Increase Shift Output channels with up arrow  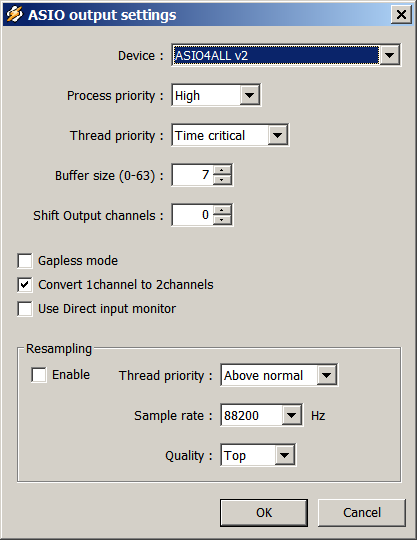[222, 210]
